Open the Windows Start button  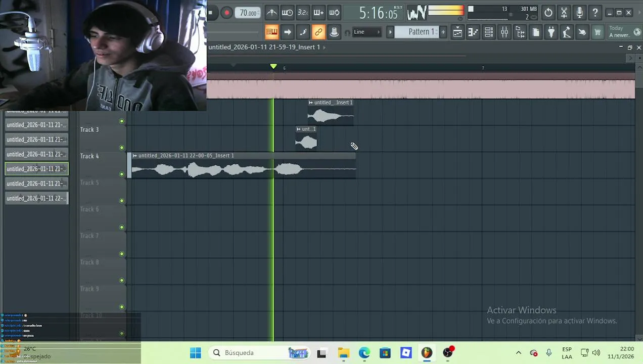click(195, 353)
